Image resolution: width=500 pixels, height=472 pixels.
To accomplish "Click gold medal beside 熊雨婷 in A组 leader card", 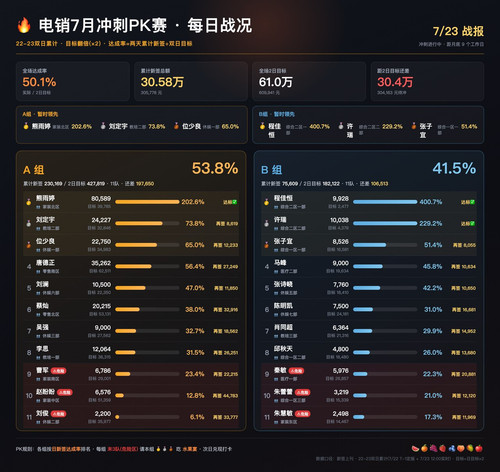I will coord(26,126).
